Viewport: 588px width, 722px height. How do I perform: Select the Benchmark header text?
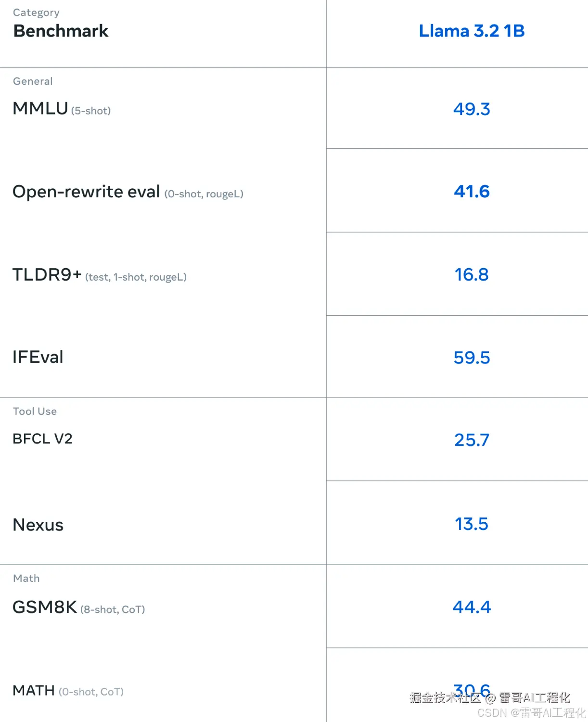pos(61,31)
